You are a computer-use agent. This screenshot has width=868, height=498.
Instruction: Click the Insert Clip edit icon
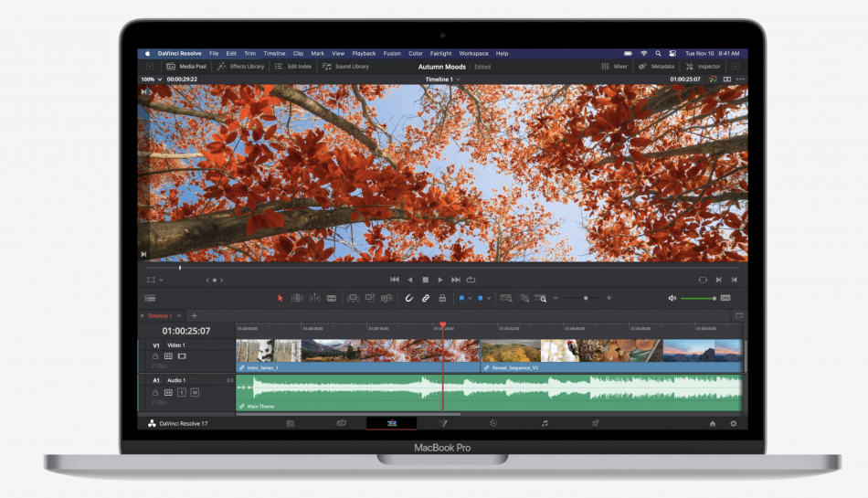(353, 298)
